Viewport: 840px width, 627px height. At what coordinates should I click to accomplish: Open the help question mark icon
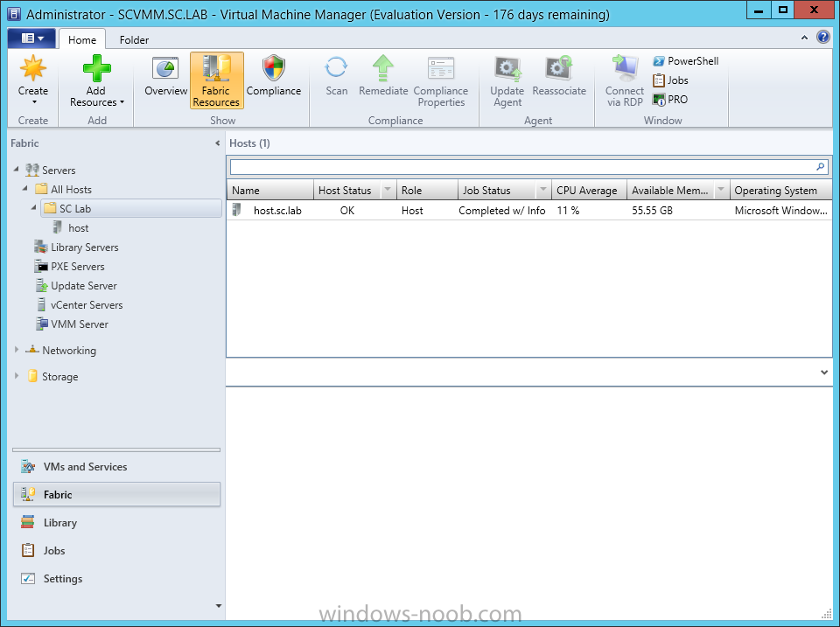822,37
